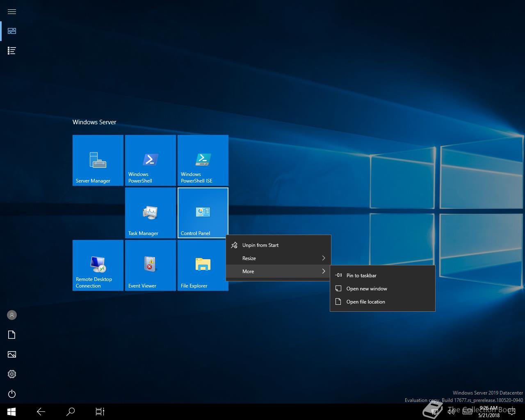
Task: Open Search from the taskbar magnifier
Action: tap(71, 412)
